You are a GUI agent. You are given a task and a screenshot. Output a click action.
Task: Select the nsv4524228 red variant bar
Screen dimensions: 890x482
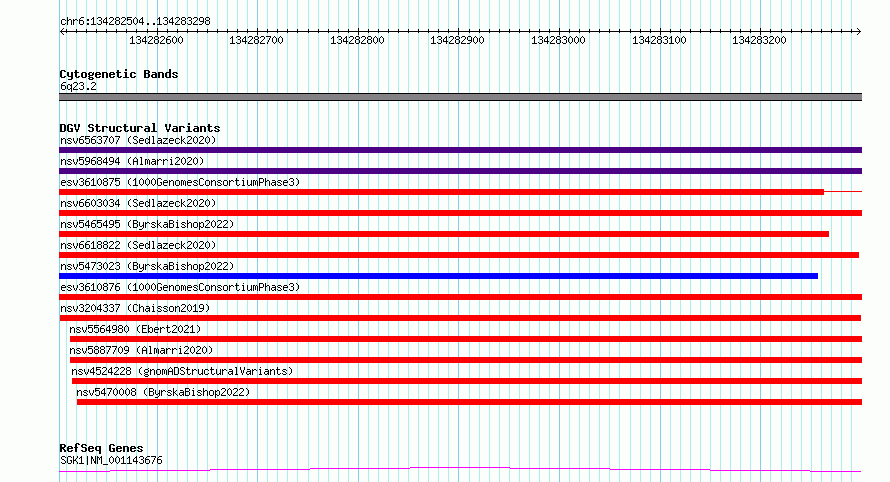point(467,381)
